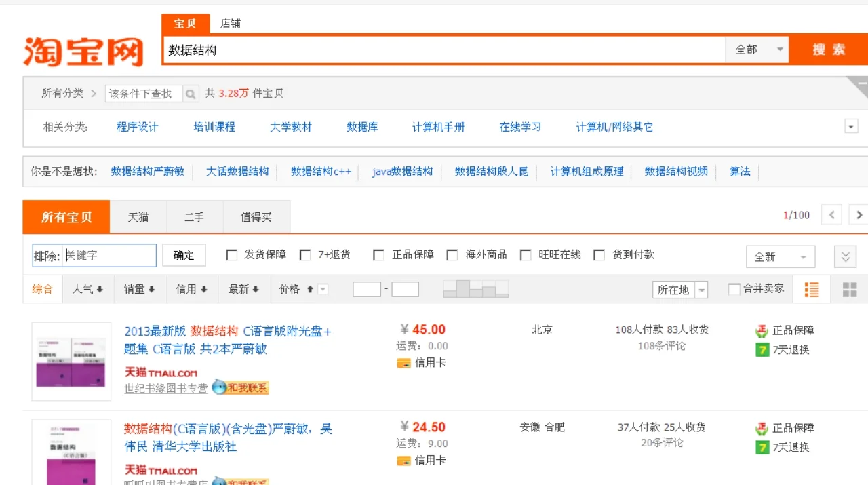Switch to the 天猫 results tab
The width and height of the screenshot is (868, 485).
pyautogui.click(x=138, y=217)
